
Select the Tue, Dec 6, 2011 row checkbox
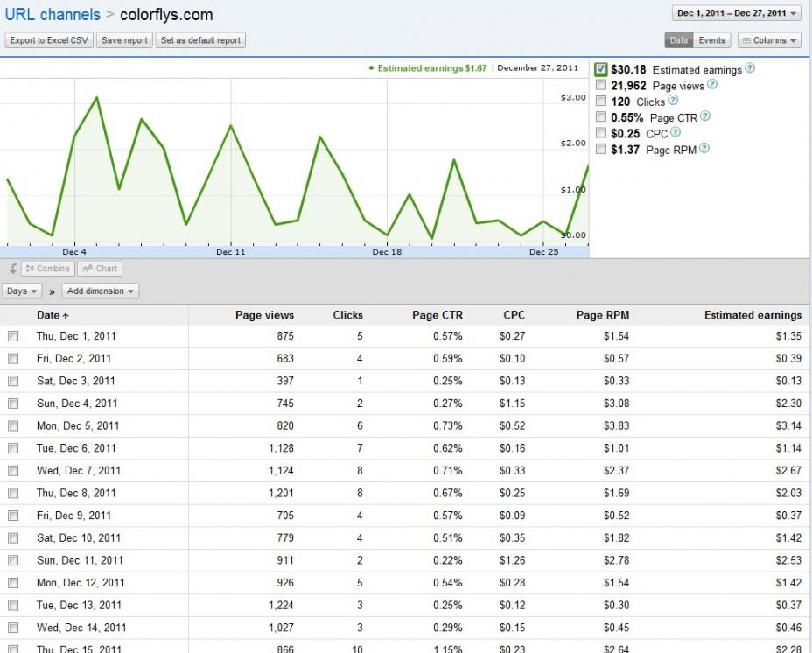pyautogui.click(x=13, y=448)
